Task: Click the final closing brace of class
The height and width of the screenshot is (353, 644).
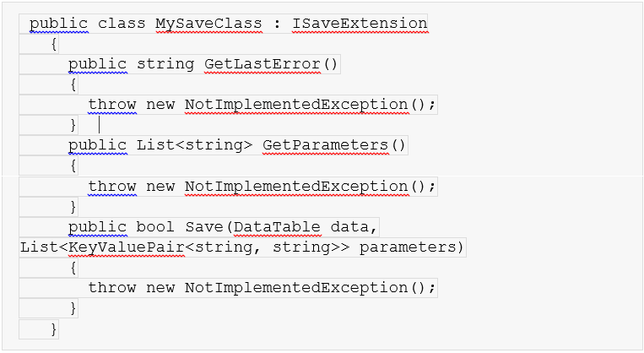Action: pyautogui.click(x=54, y=329)
